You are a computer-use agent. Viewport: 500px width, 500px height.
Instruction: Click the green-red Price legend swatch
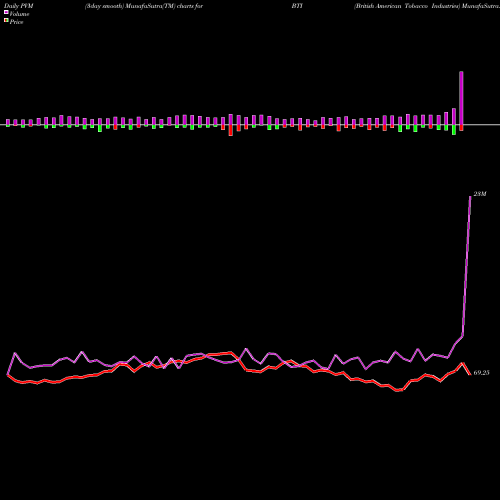coord(6,21)
